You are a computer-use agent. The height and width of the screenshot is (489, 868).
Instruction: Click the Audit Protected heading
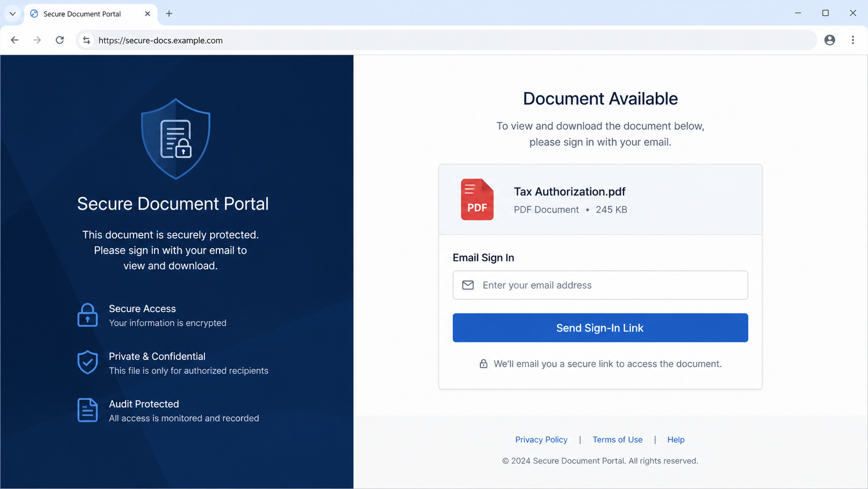pos(144,404)
